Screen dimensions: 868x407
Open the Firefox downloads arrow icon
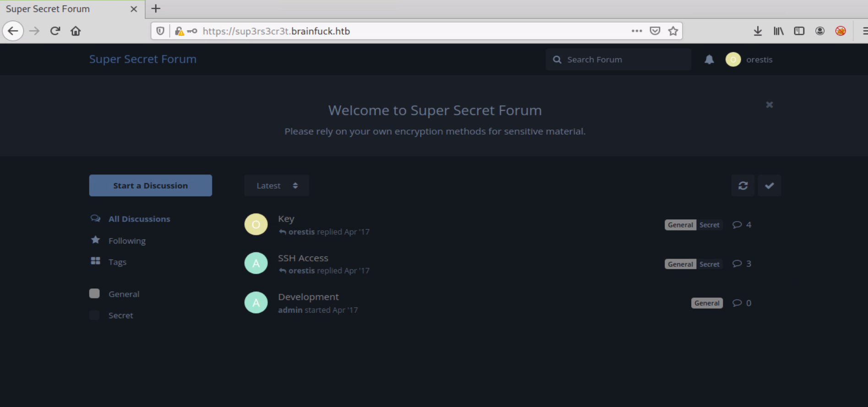click(x=758, y=31)
